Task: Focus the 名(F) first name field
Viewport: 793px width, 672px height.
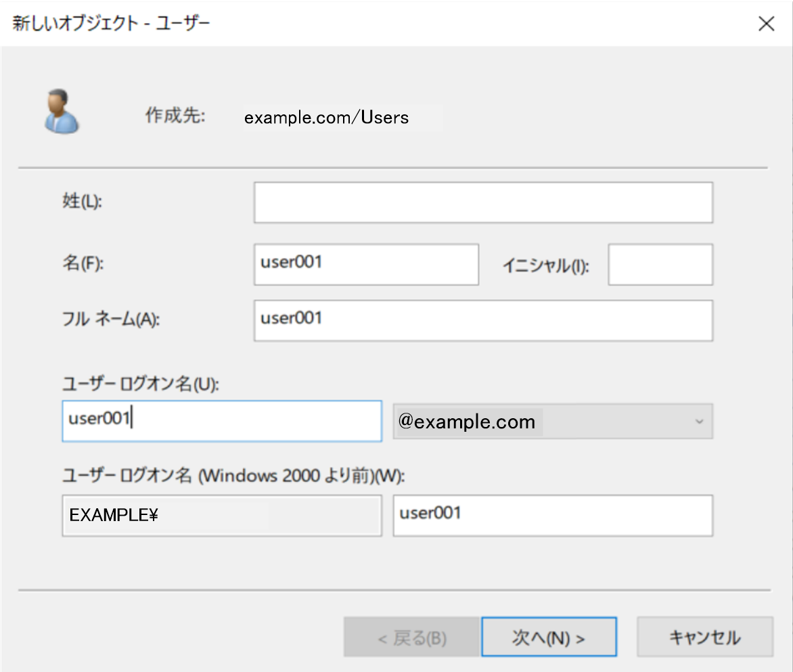Action: point(366,265)
